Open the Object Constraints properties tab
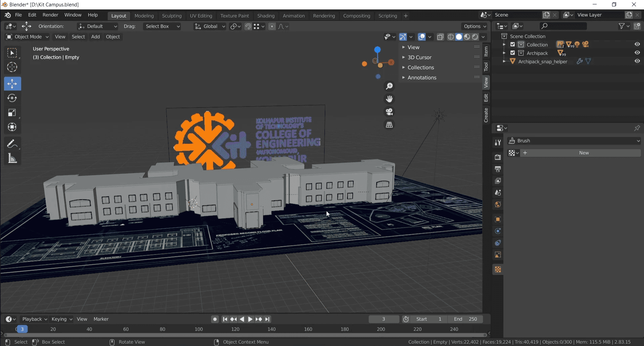This screenshot has width=644, height=346. (x=498, y=243)
